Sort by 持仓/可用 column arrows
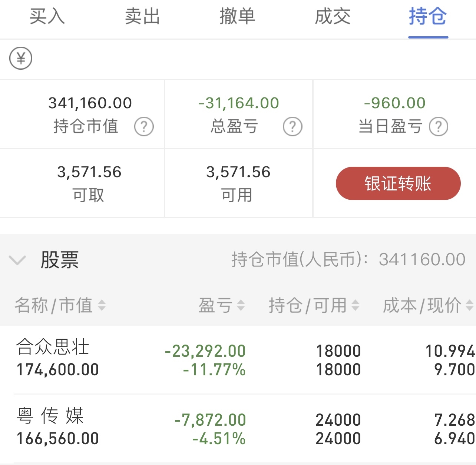Image resolution: width=476 pixels, height=465 pixels. (355, 305)
